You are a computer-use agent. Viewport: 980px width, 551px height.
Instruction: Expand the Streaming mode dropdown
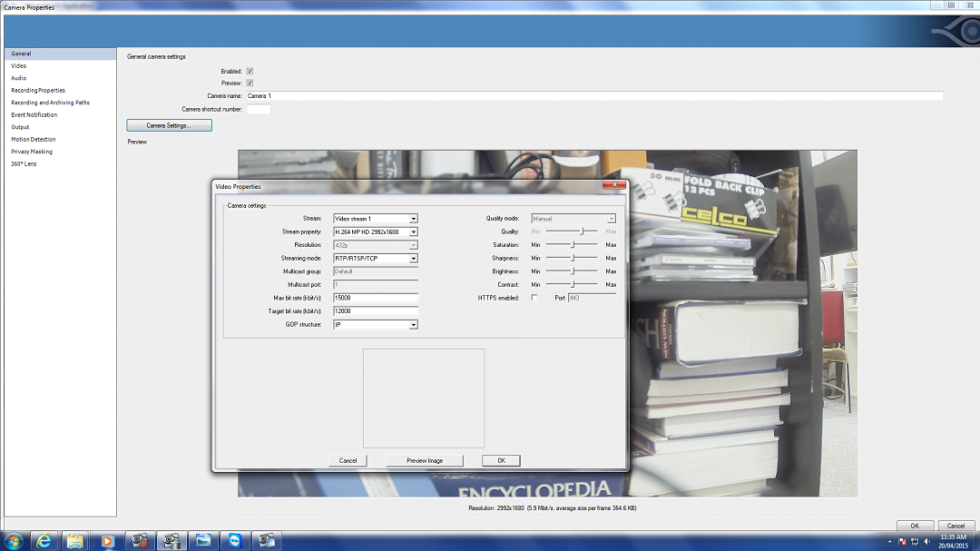[x=413, y=259]
